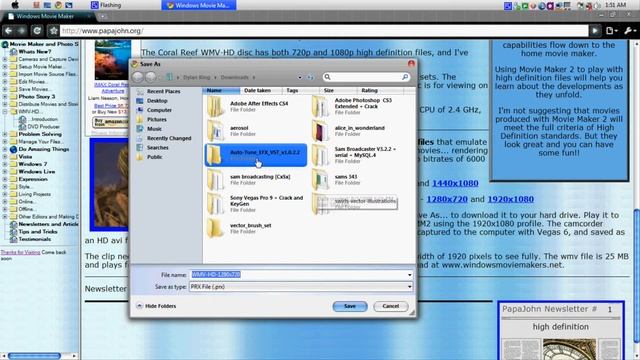Click the Go arrow beside the address bar
The width and height of the screenshot is (640, 360).
595,31
